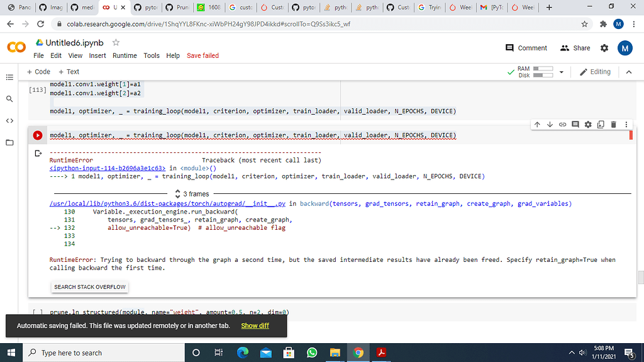Open the Files browser in sidebar

(9, 142)
